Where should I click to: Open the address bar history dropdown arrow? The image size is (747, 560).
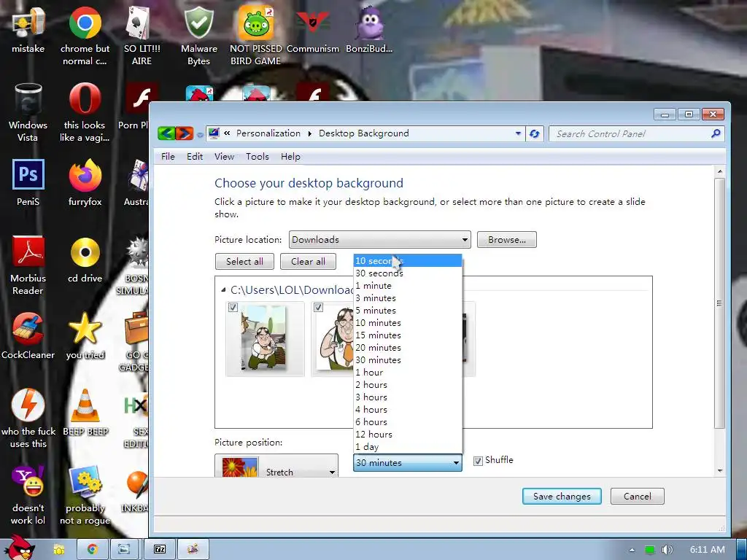(x=518, y=134)
